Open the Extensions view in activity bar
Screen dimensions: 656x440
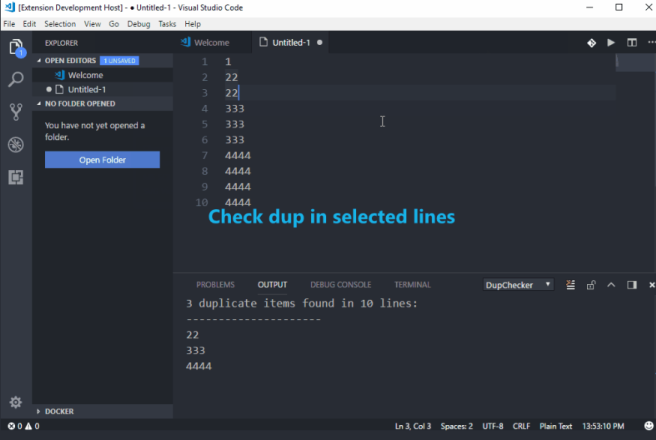point(15,178)
